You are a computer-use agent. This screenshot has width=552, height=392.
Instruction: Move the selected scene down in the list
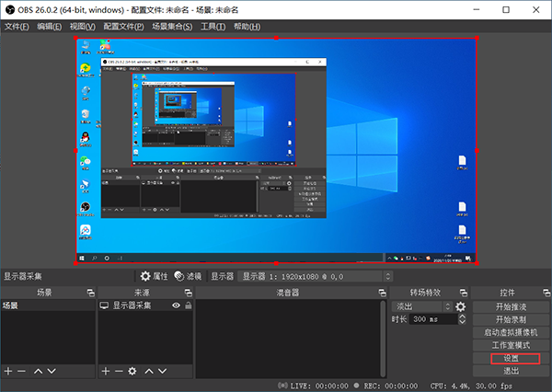[x=53, y=371]
